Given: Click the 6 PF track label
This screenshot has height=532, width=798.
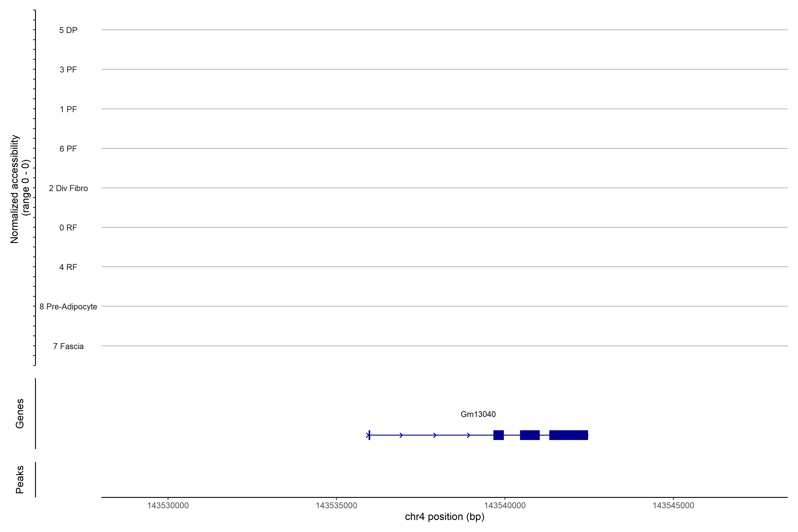Looking at the screenshot, I should pos(68,149).
